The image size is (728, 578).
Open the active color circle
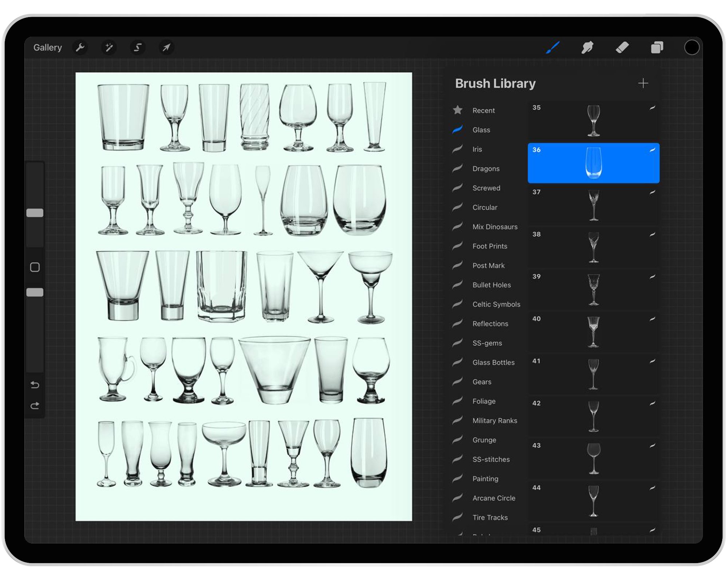tap(692, 47)
